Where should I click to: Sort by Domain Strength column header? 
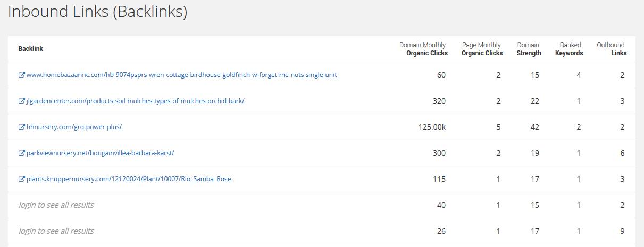click(529, 49)
